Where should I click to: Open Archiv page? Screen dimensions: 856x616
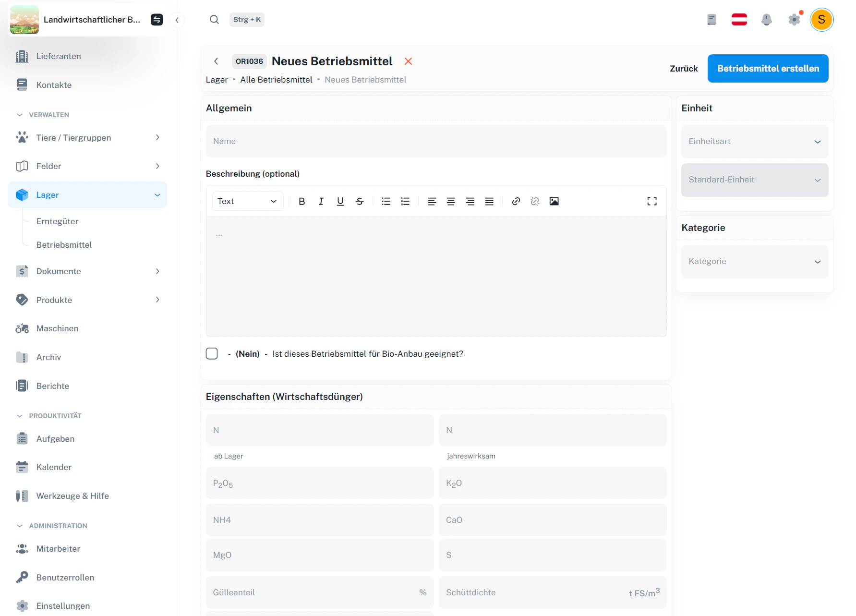87,357
